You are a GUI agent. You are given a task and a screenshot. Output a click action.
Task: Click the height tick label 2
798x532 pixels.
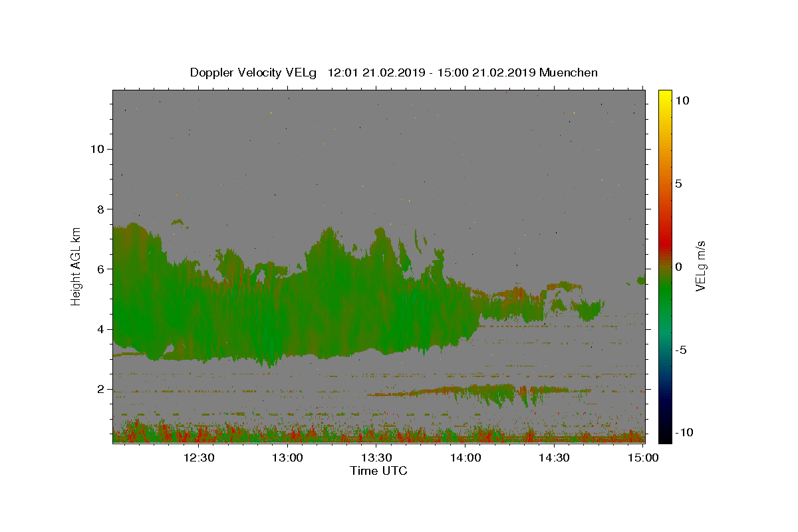[x=102, y=389]
